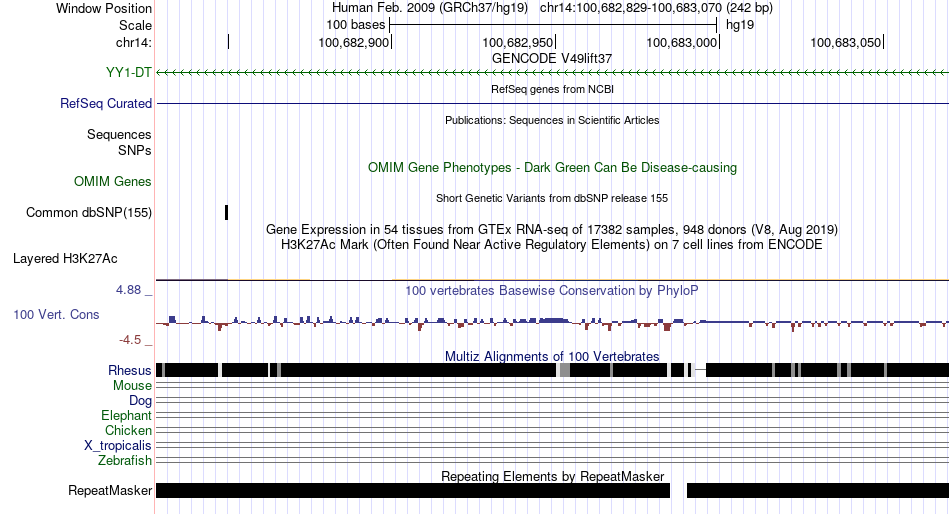
Task: Click the GTEx Gene Expression track title
Action: (552, 229)
